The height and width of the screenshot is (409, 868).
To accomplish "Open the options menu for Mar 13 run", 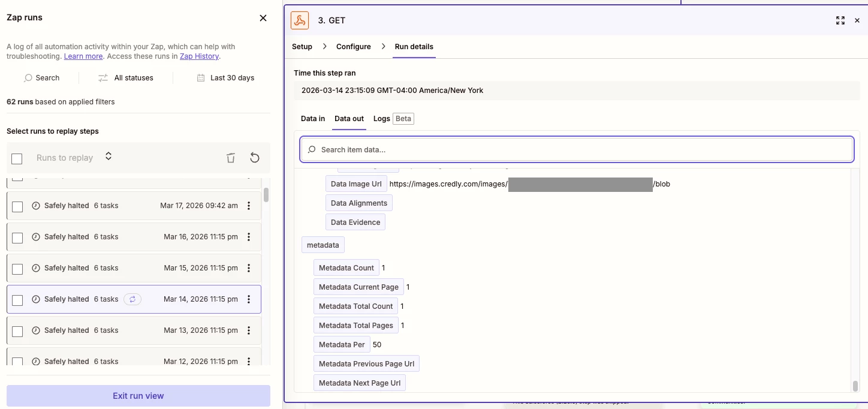I will coord(249,330).
